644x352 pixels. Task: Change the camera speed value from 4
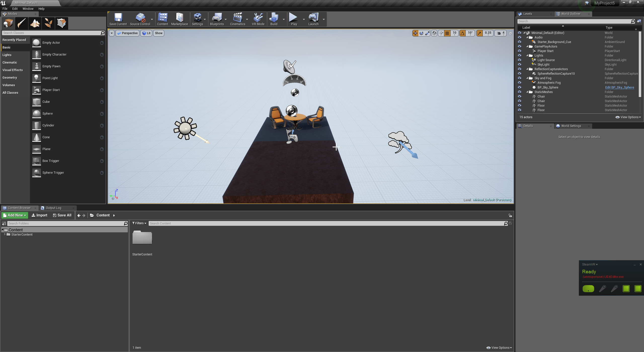click(x=503, y=33)
